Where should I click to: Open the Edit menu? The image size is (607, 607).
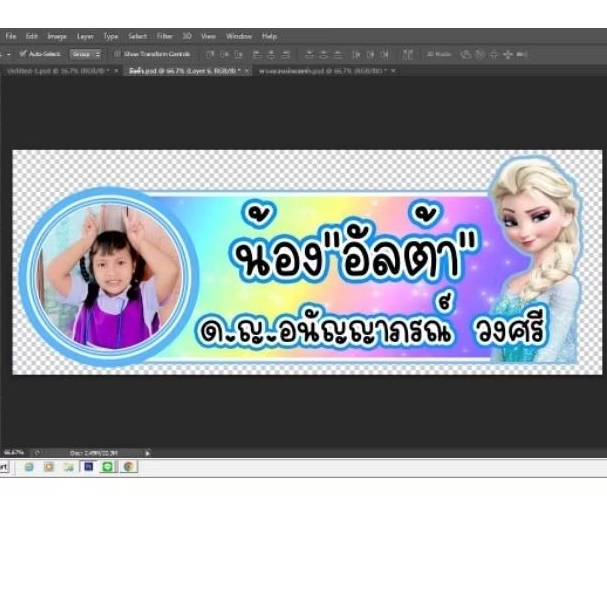point(32,36)
